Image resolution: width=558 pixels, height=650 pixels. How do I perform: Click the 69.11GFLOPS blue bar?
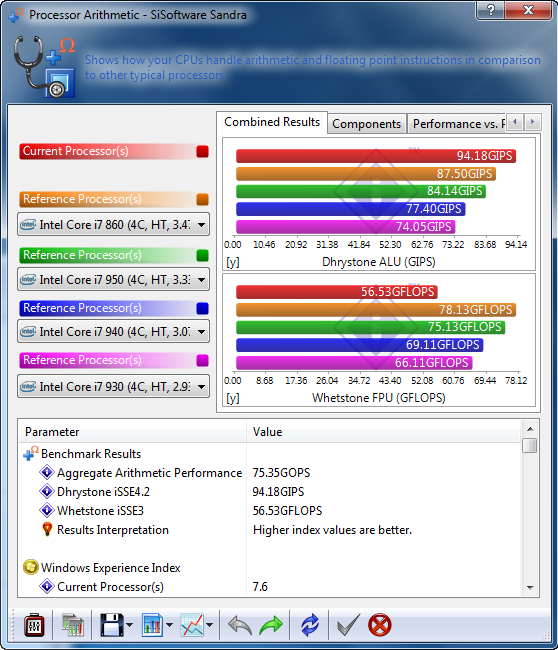(x=359, y=345)
